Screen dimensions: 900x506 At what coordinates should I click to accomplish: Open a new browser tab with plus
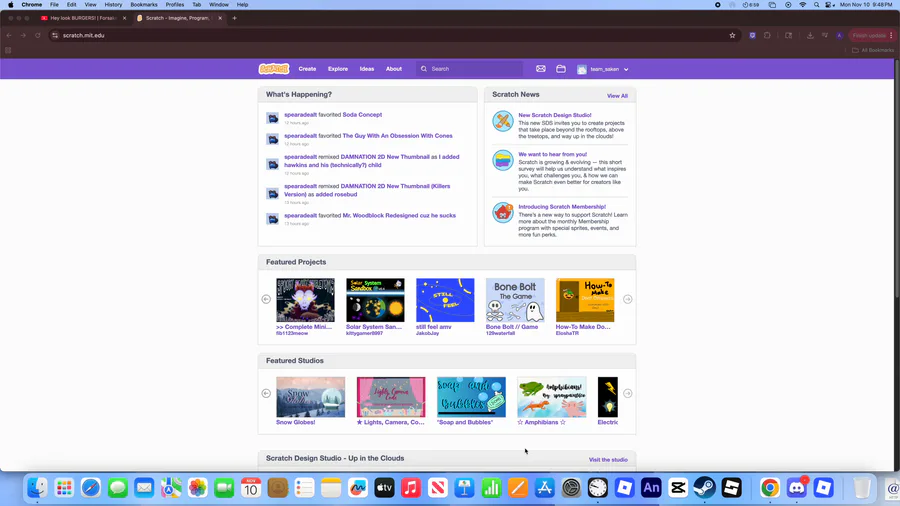tap(234, 18)
